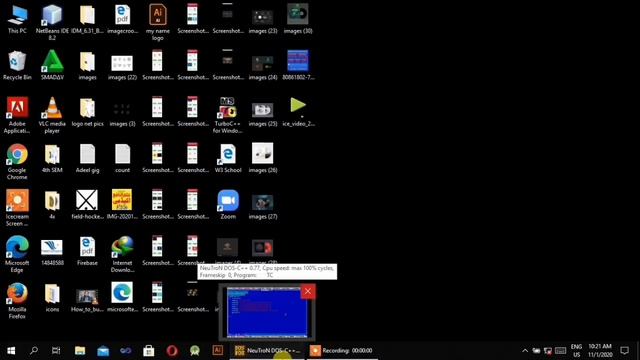This screenshot has height=360, width=640.
Task: Open the Windows Start menu
Action: [11, 351]
